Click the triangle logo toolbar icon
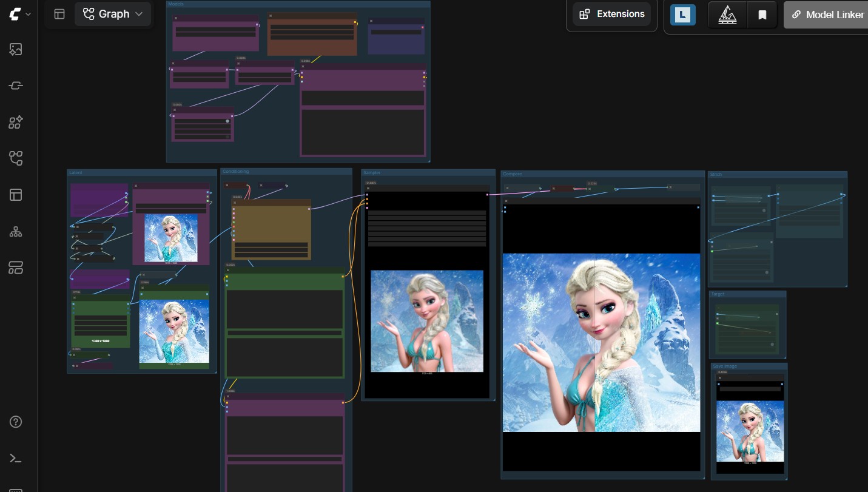 (x=727, y=15)
